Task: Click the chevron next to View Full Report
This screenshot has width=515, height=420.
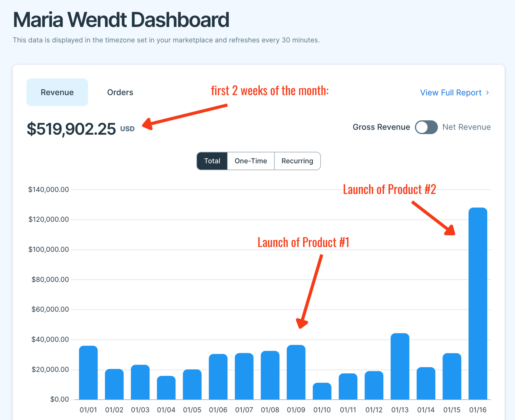Action: (488, 93)
